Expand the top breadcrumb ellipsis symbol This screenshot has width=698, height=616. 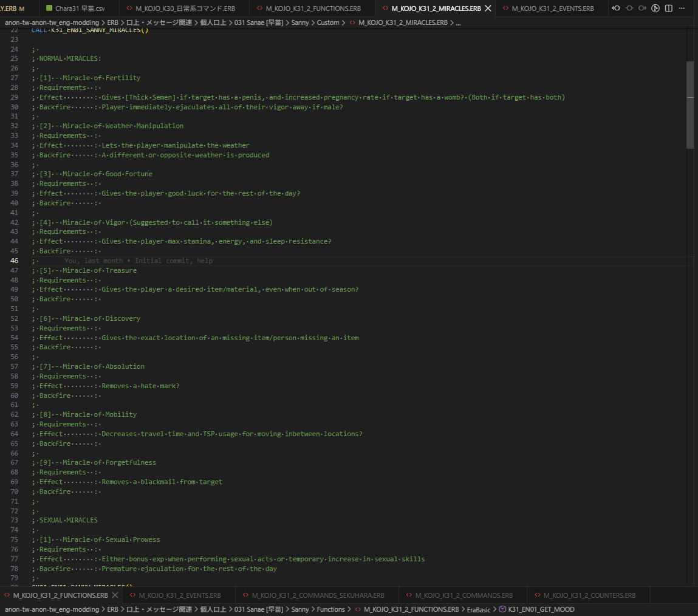click(458, 22)
